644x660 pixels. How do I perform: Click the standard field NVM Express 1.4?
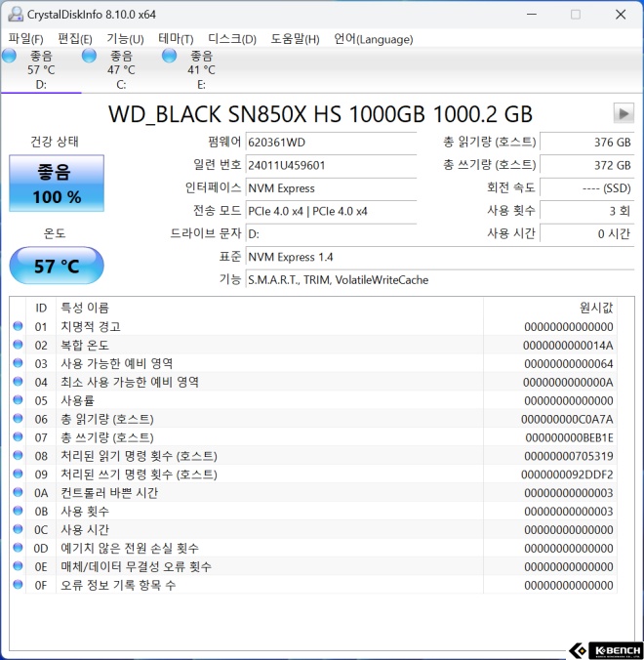tap(439, 257)
